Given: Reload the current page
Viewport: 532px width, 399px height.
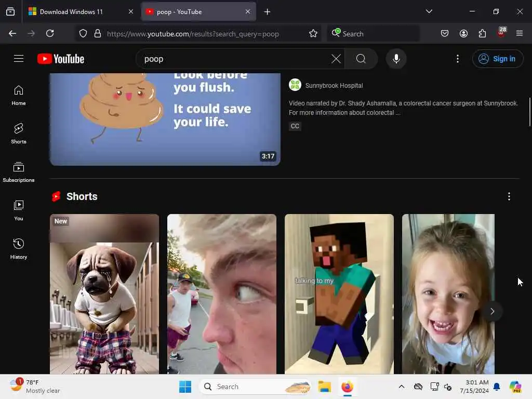Looking at the screenshot, I should (50, 33).
